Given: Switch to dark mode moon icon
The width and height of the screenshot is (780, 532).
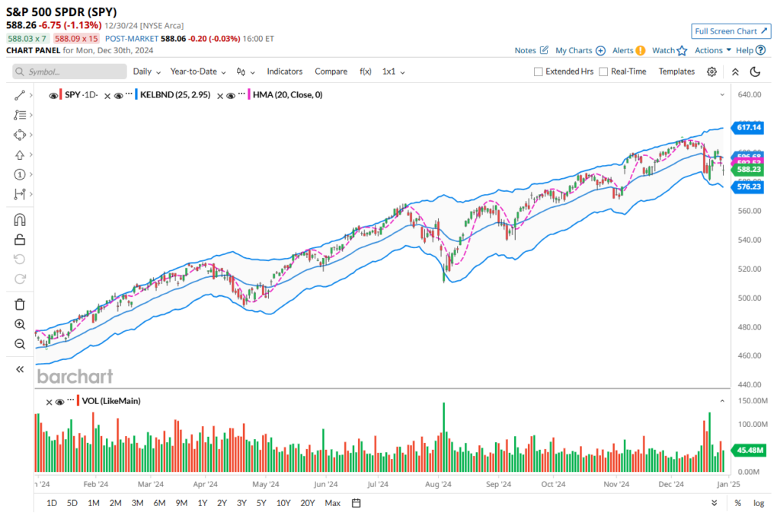Looking at the screenshot, I should coord(755,72).
